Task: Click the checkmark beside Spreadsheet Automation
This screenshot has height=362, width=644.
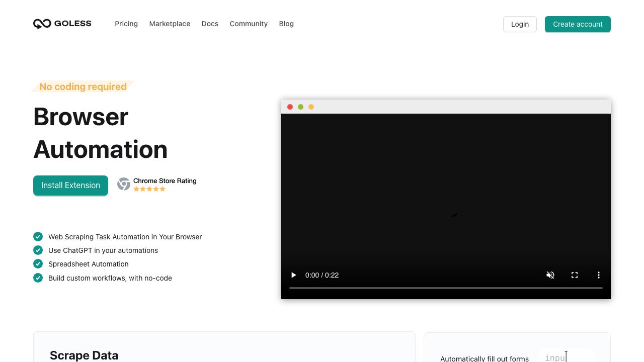Action: [x=38, y=263]
